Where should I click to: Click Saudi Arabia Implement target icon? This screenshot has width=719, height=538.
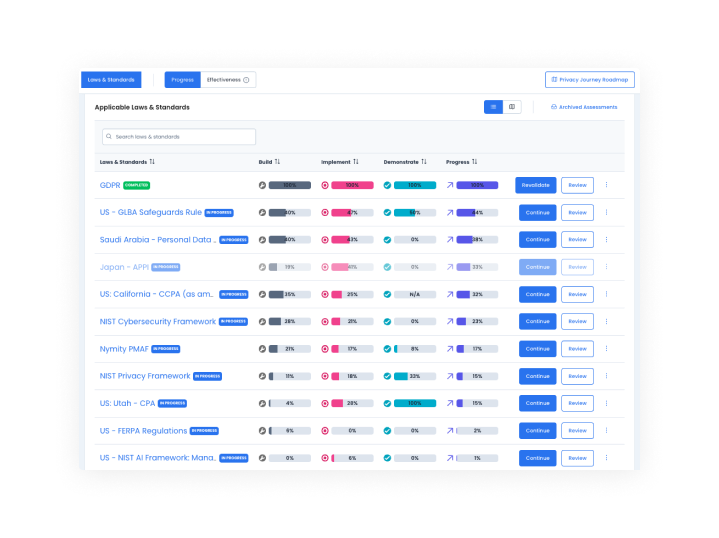[x=325, y=240]
